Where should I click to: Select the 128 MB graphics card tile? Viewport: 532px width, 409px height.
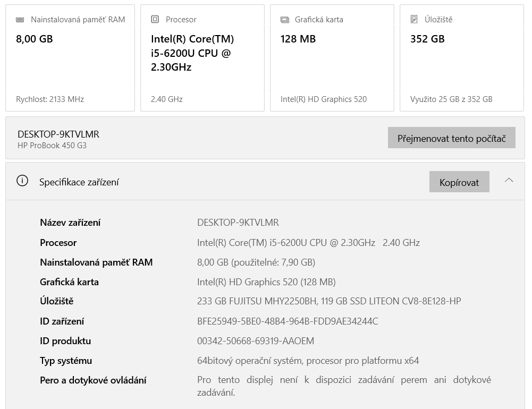(x=332, y=58)
